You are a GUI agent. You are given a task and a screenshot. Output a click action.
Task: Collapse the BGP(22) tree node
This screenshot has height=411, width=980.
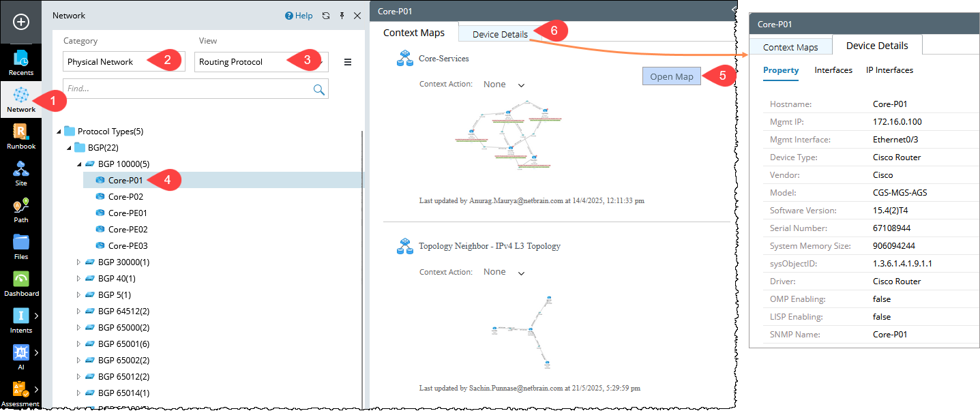(68, 148)
